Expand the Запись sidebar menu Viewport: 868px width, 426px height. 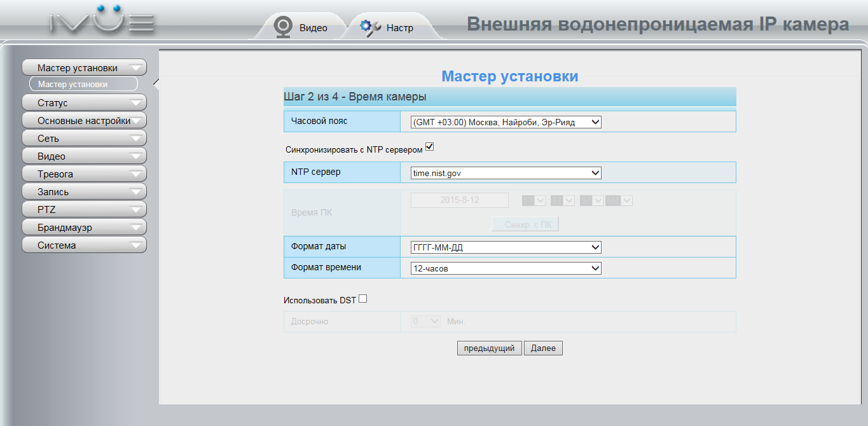click(84, 191)
